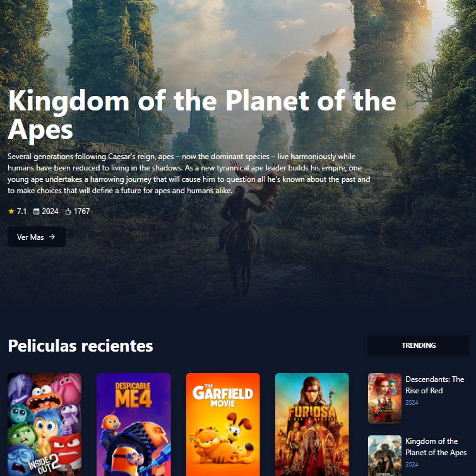The image size is (476, 476).
Task: Click the gold star rating icon
Action: [11, 211]
